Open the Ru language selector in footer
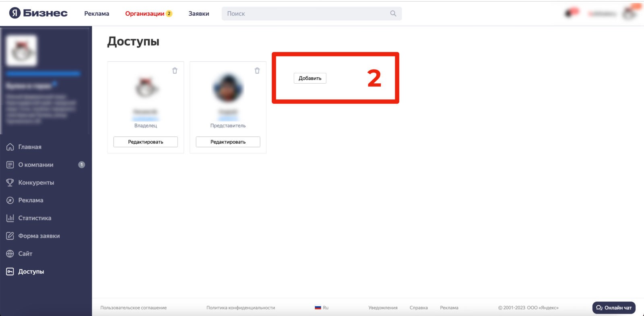644x316 pixels. click(322, 308)
